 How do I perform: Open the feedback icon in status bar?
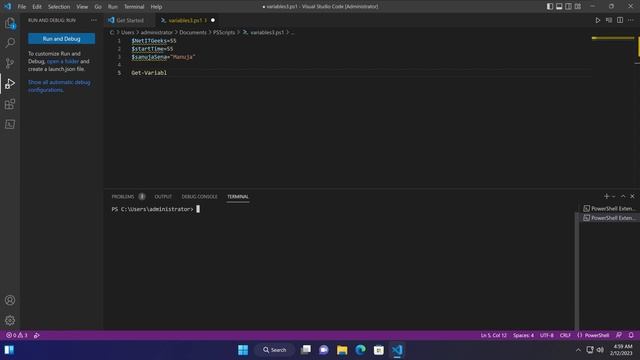pyautogui.click(x=619, y=335)
